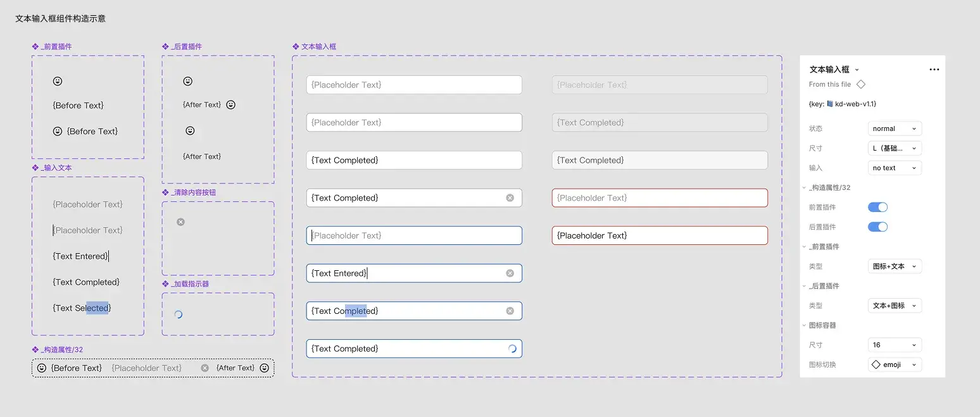The image size is (980, 417).
Task: Click the diamond component icon next to From this file
Action: 861,84
